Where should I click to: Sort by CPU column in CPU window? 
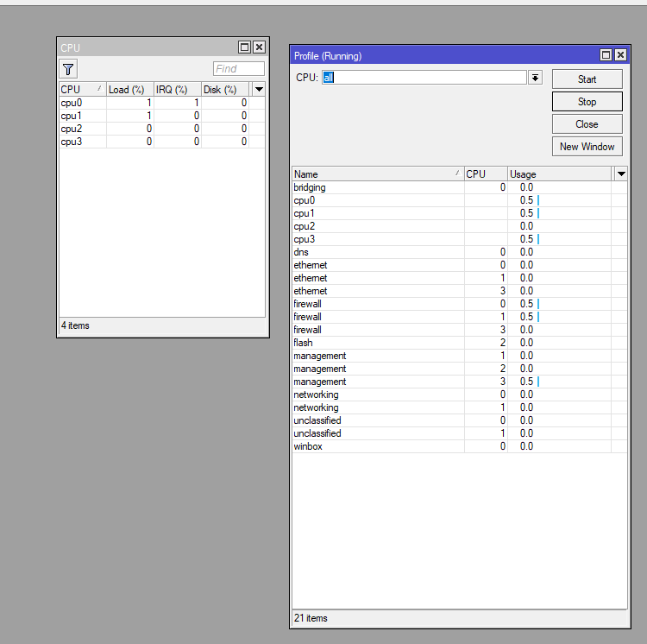(x=83, y=89)
